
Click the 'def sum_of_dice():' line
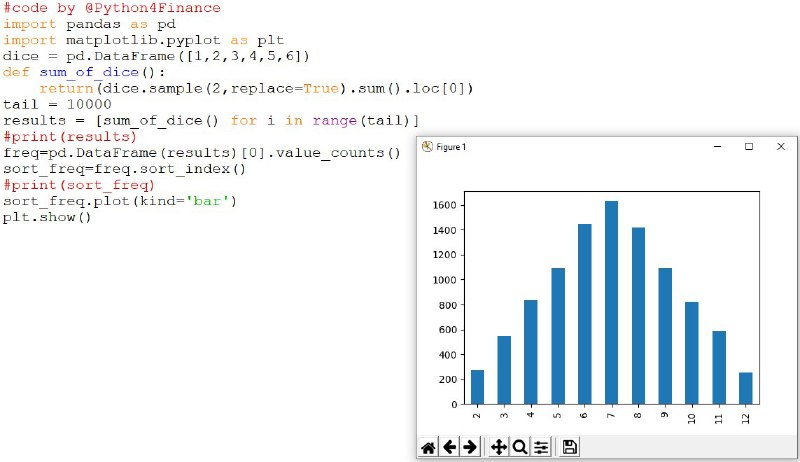84,72
